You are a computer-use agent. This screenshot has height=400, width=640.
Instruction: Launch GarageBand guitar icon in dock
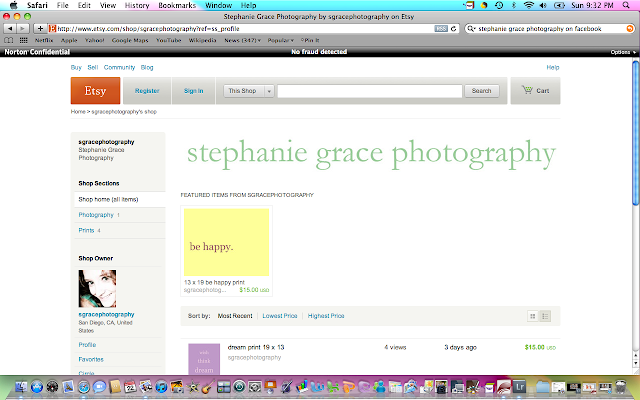pyautogui.click(x=208, y=387)
